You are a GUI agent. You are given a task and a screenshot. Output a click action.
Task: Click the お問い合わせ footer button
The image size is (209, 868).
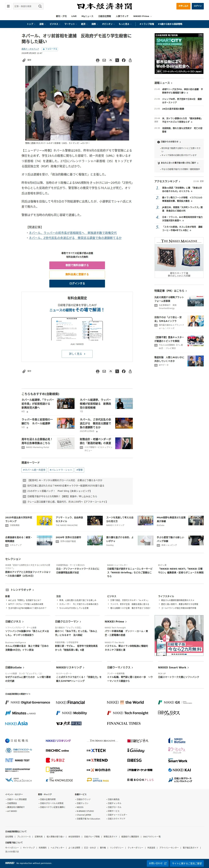click(157, 863)
